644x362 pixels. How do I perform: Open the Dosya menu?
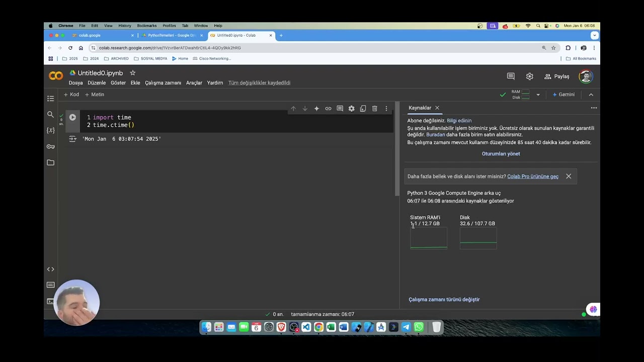point(75,83)
